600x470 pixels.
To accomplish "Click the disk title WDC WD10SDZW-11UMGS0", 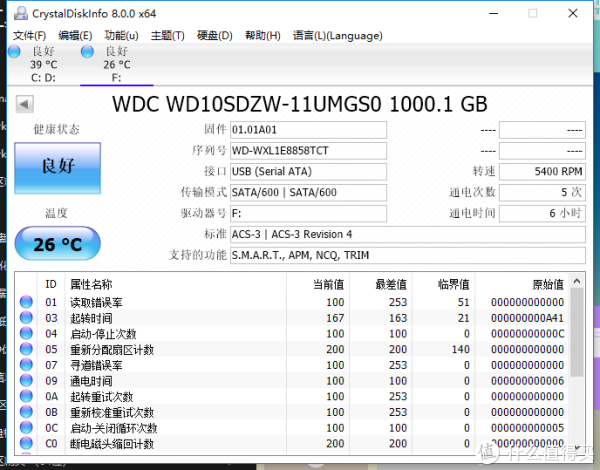I will click(x=247, y=104).
